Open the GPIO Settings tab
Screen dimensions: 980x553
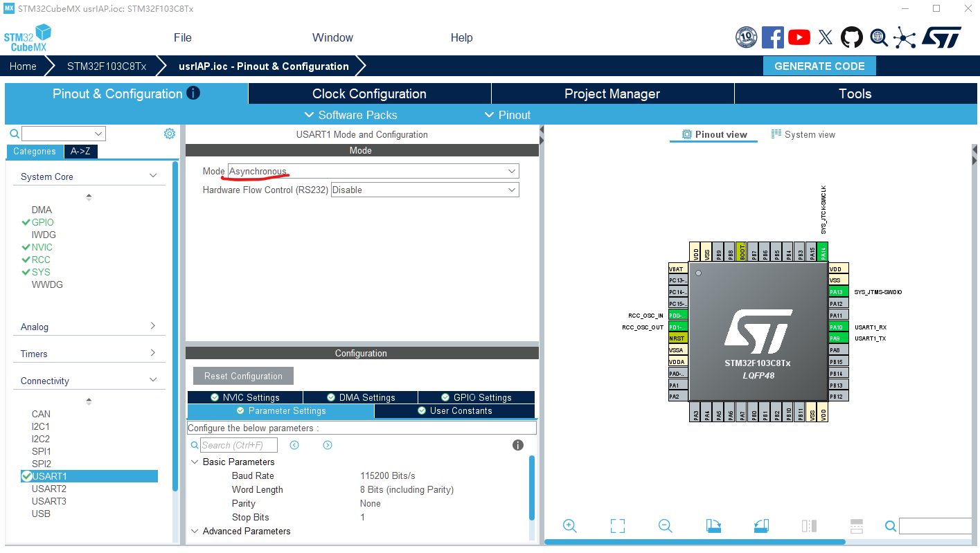pos(476,397)
